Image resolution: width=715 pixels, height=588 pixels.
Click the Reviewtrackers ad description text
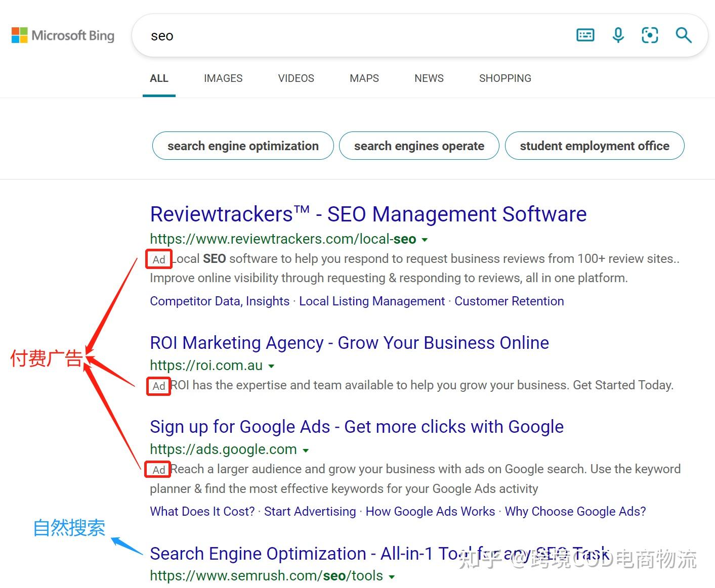pos(415,268)
